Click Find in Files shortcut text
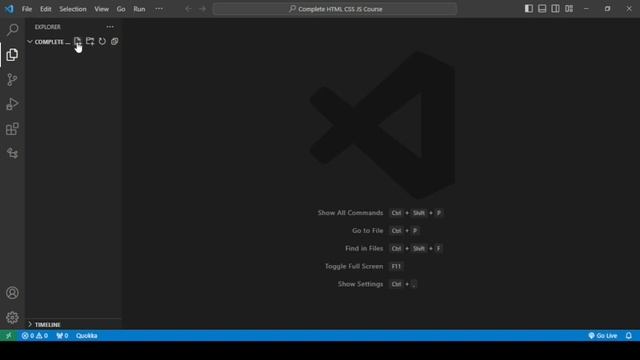Image resolution: width=640 pixels, height=360 pixels. 364,248
